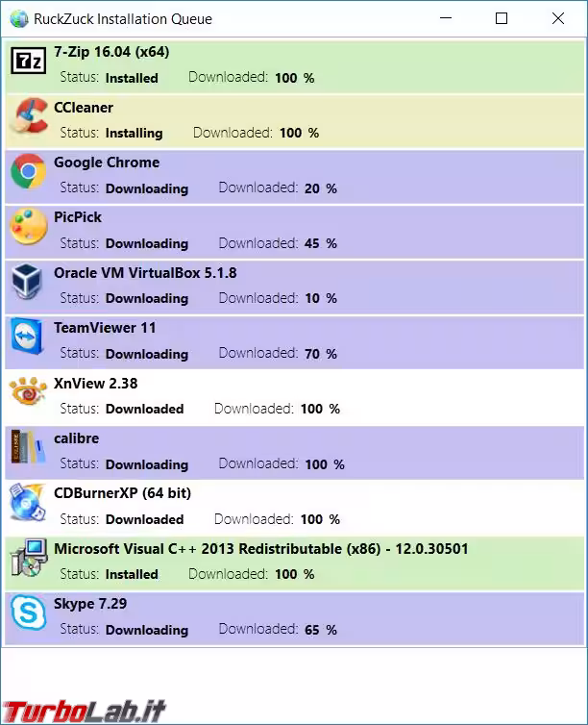This screenshot has height=725, width=588.
Task: Click the 10 % value for VirtualBox
Action: (x=321, y=299)
